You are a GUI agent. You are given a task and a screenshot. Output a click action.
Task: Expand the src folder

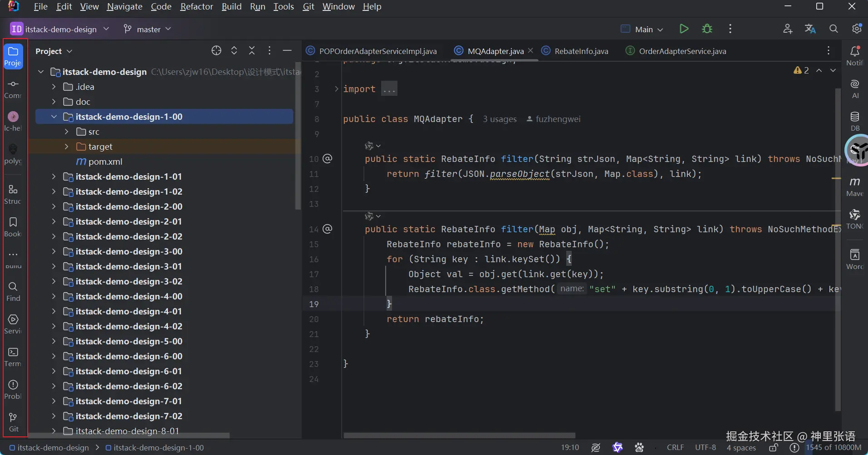coord(67,132)
